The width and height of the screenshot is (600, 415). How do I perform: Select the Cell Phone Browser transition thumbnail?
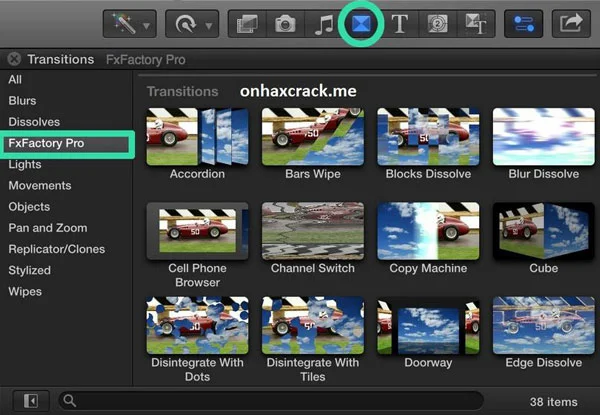click(x=197, y=231)
